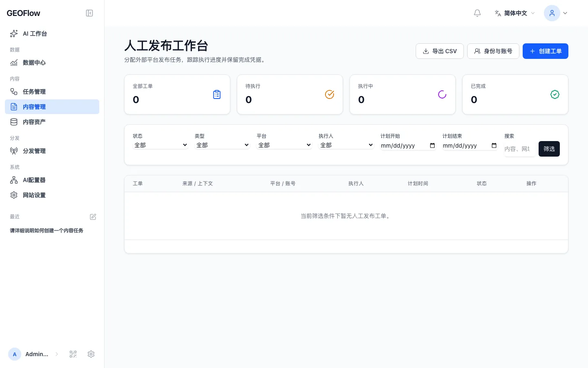Click the spinner icon on 执行中 card
The height and width of the screenshot is (368, 588).
442,94
